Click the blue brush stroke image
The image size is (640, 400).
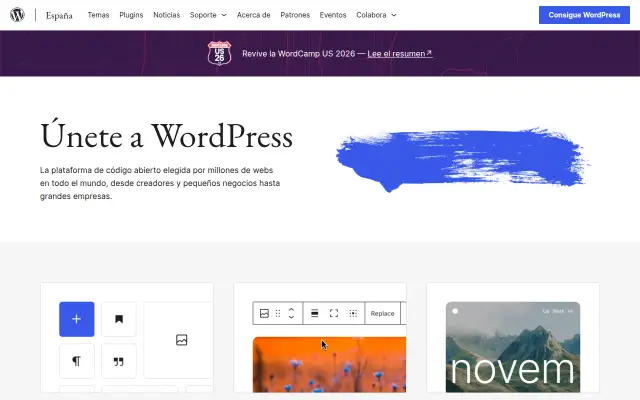pyautogui.click(x=462, y=159)
